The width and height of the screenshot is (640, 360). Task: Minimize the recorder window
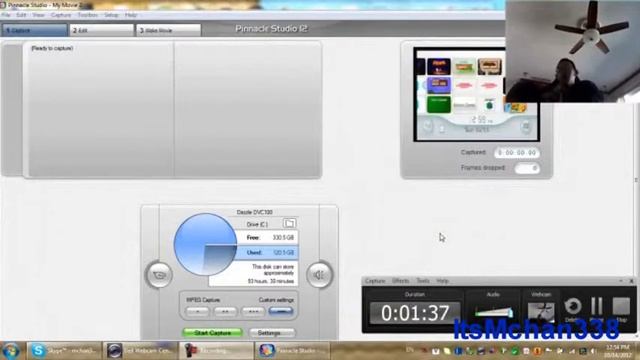point(621,281)
